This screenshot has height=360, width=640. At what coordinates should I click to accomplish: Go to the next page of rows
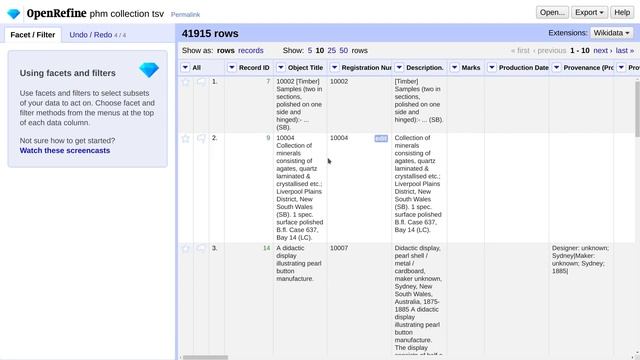pos(602,51)
